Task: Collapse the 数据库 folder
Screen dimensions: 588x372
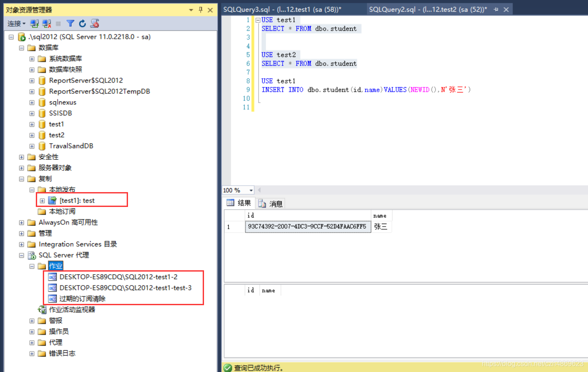Action: pyautogui.click(x=21, y=48)
